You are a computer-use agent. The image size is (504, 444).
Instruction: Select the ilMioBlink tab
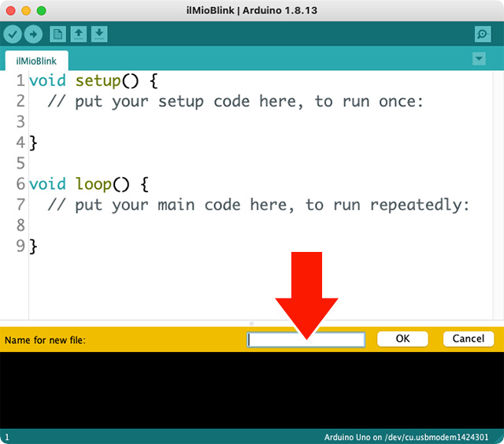click(36, 61)
